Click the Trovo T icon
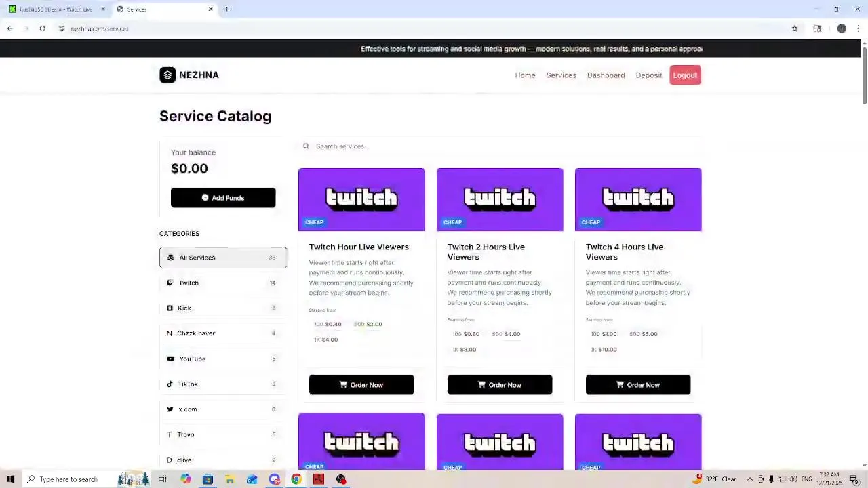 click(x=170, y=435)
